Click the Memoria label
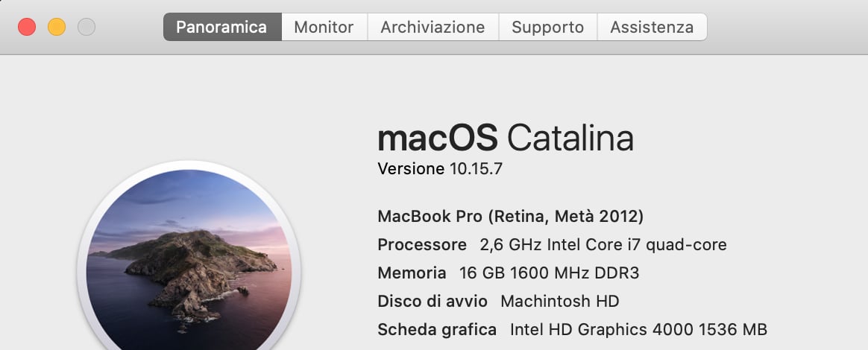Screen dimensions: 868x350 click(x=412, y=273)
